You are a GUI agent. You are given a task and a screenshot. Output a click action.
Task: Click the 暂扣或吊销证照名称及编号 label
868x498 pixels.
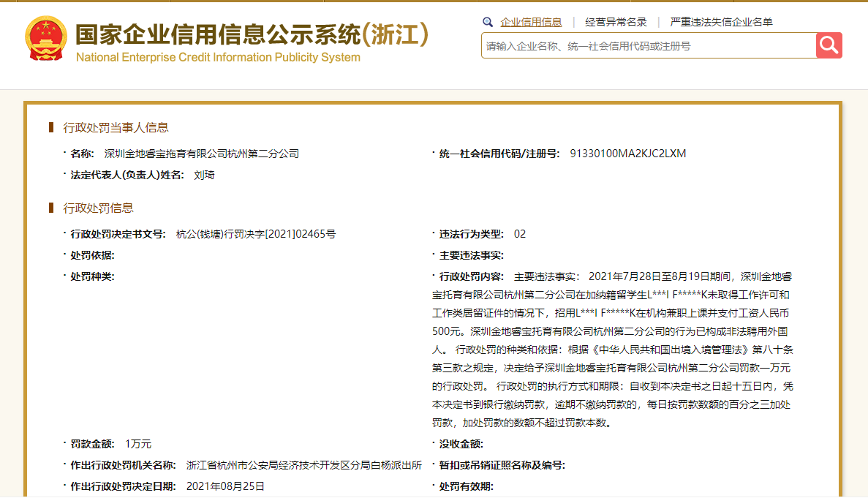pos(502,465)
